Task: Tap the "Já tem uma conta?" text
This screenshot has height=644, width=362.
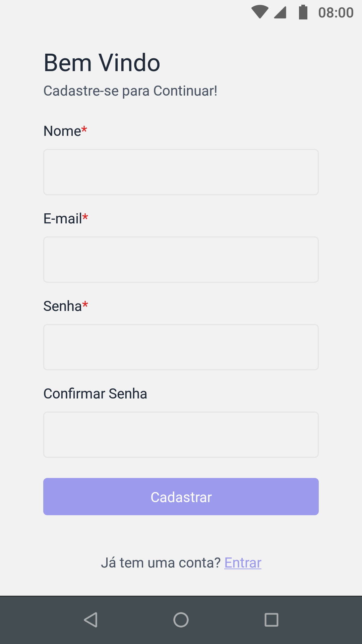Action: click(x=161, y=563)
